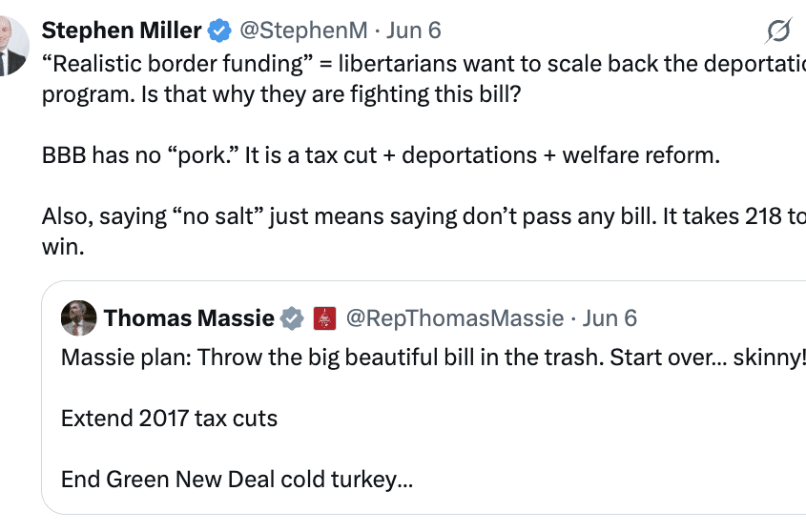Click "Extend 2017 tax cuts" line
The image size is (806, 532).
pos(169,419)
